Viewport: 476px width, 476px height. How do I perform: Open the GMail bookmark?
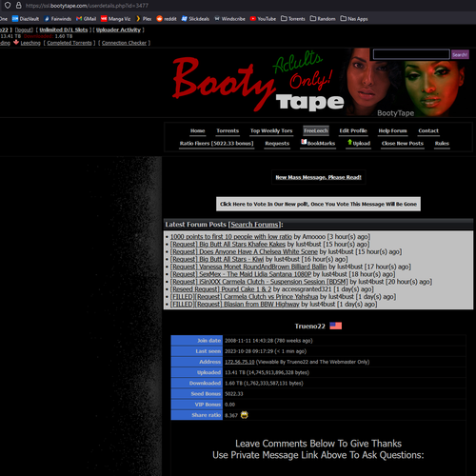(x=86, y=19)
